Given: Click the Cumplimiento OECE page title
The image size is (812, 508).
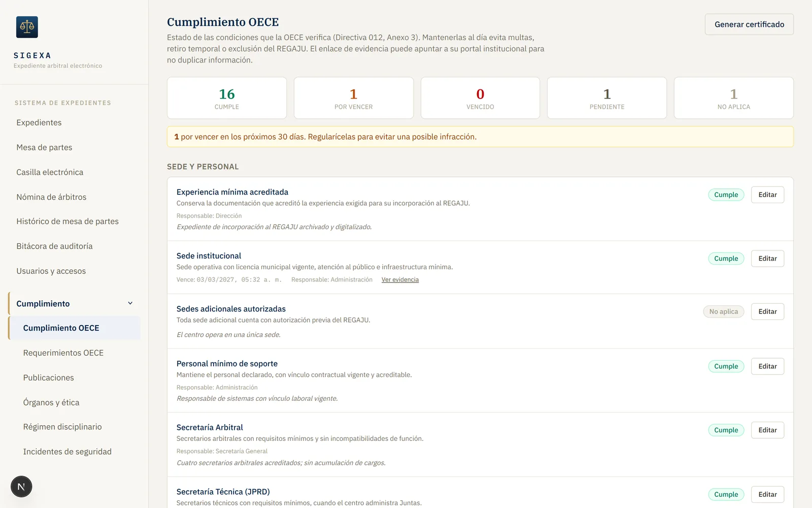Looking at the screenshot, I should click(x=223, y=22).
